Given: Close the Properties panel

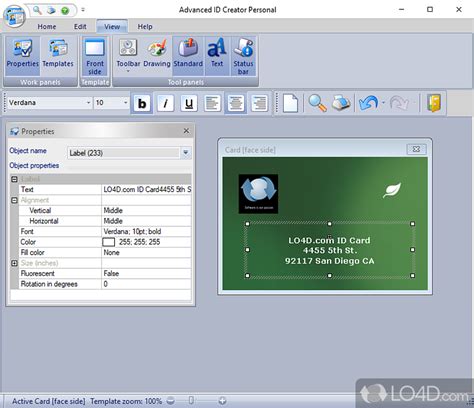Looking at the screenshot, I should click(186, 131).
